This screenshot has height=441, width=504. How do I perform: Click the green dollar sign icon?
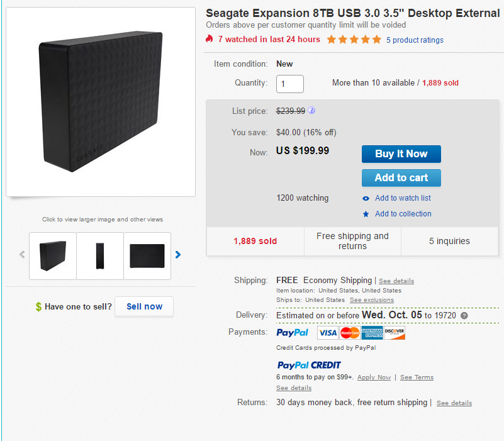(38, 307)
